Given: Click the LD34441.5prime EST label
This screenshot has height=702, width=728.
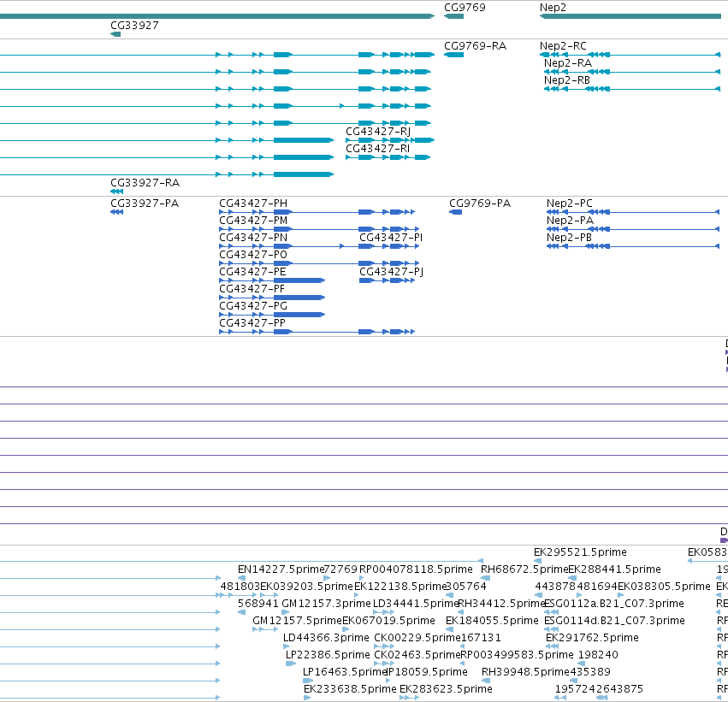Looking at the screenshot, I should (x=416, y=604).
